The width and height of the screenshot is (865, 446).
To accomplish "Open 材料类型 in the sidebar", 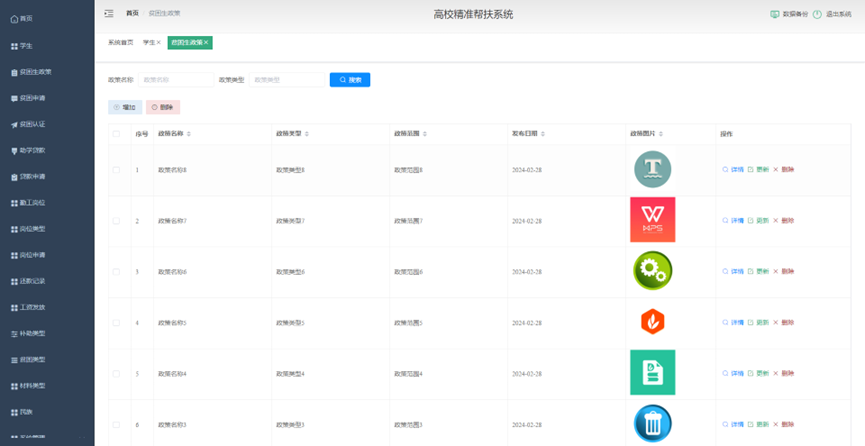I will point(28,386).
